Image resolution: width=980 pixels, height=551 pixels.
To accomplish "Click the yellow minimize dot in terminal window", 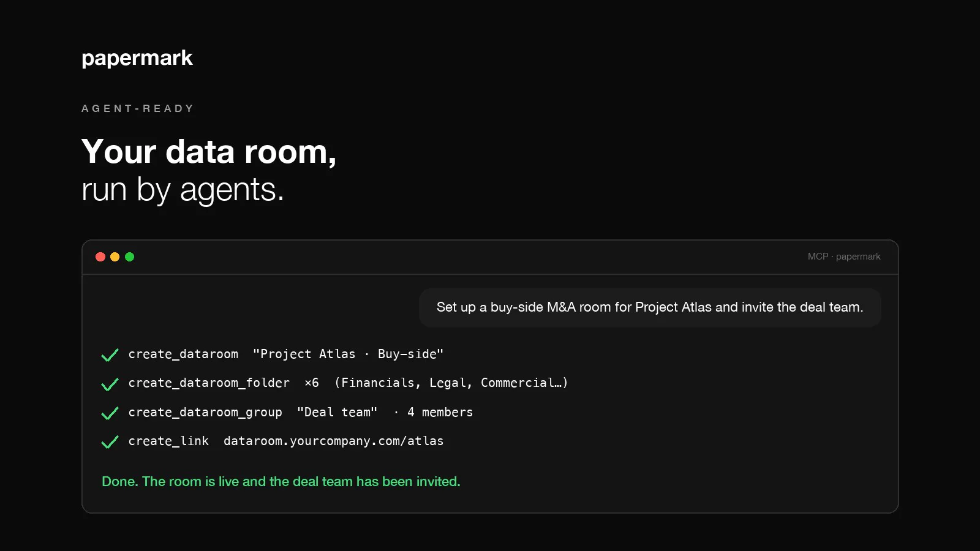I will (x=115, y=257).
